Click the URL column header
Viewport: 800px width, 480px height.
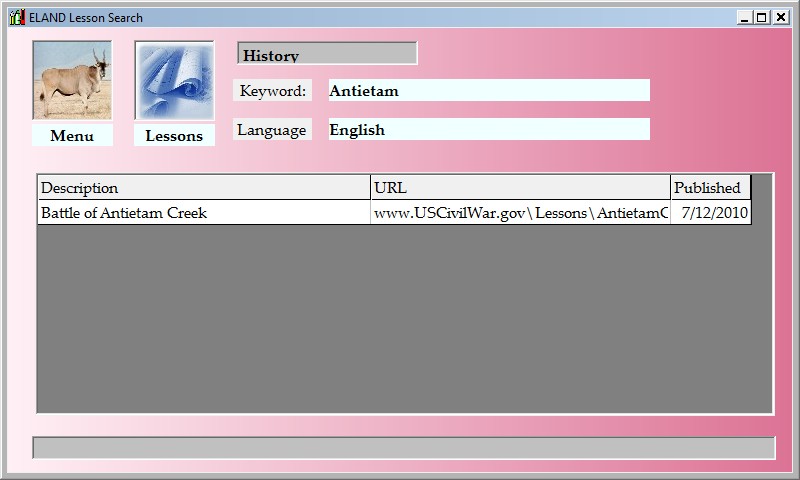pos(520,187)
